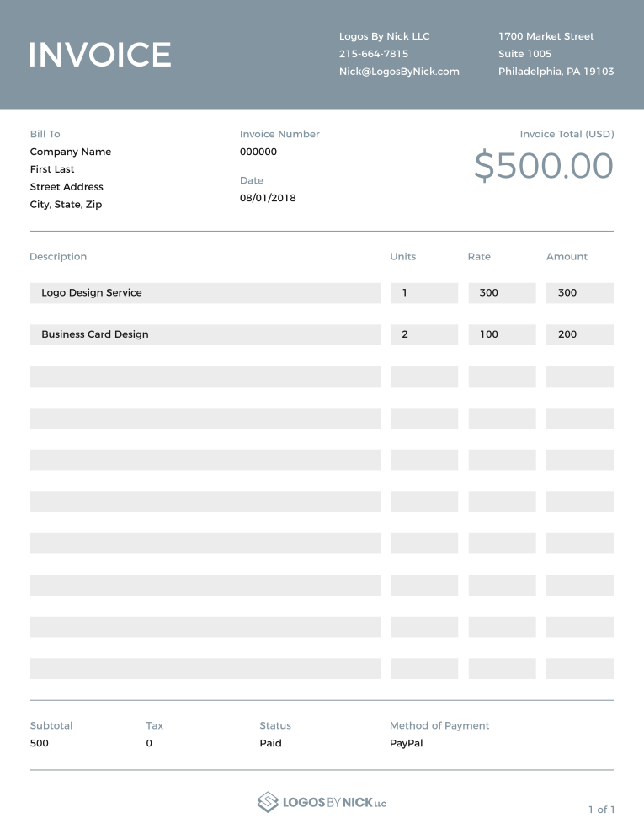
Task: Click units cell for Logo Design Service
Action: [424, 293]
